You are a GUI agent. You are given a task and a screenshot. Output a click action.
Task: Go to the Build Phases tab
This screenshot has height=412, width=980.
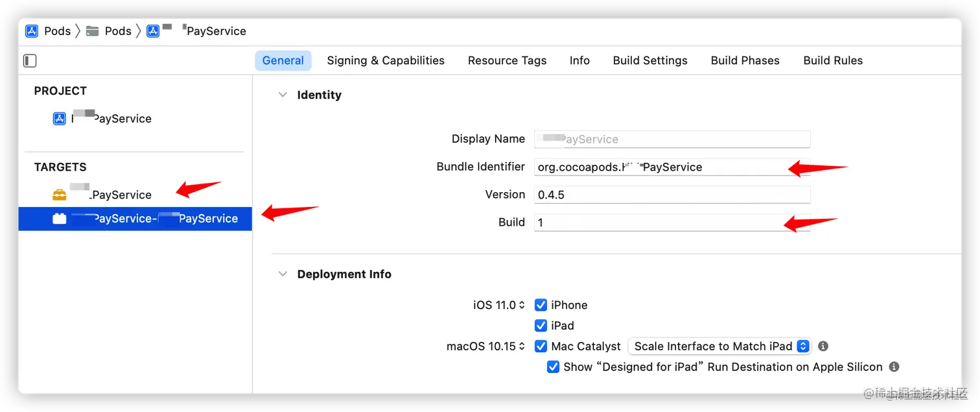pos(745,60)
